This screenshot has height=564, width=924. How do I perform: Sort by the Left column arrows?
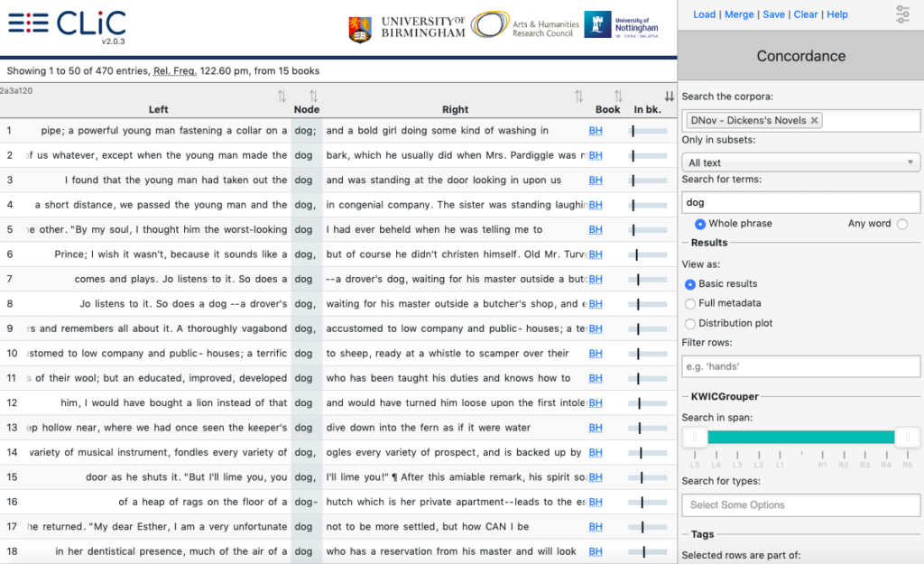tap(282, 97)
